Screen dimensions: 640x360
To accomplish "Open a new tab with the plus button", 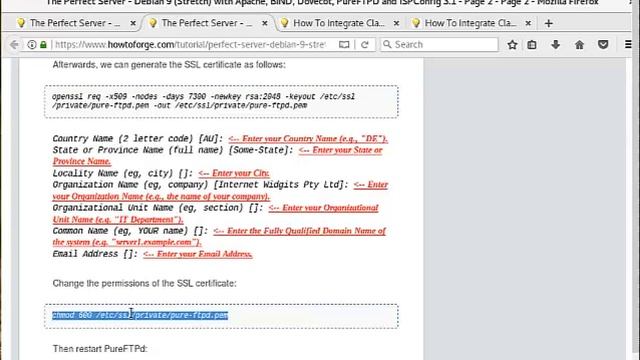I will 549,23.
